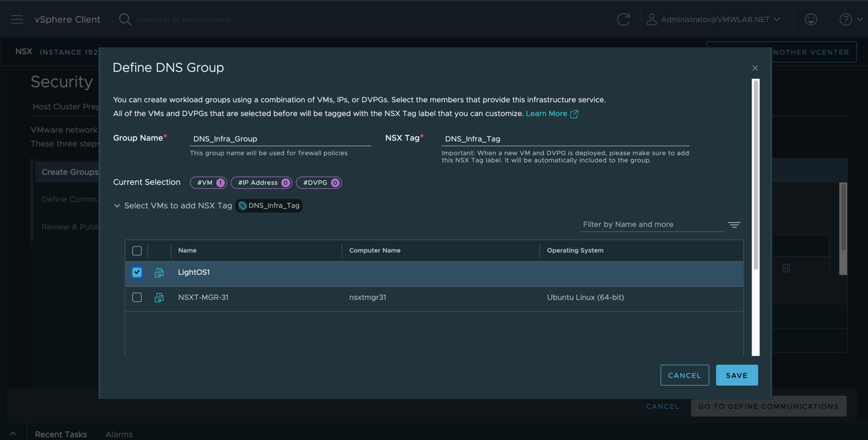Open the Host Cluster Prep tab
The image size is (868, 440).
click(66, 107)
